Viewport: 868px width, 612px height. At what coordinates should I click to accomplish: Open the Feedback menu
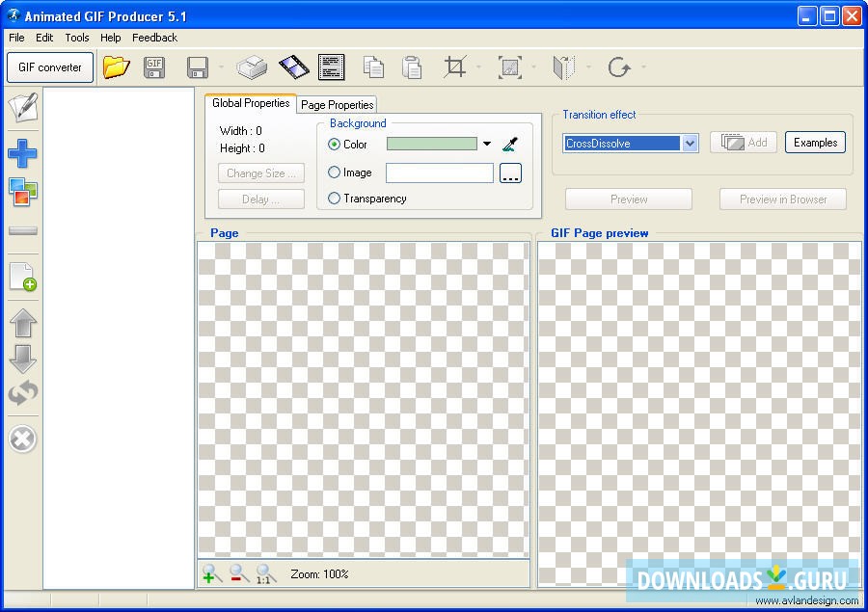coord(154,38)
